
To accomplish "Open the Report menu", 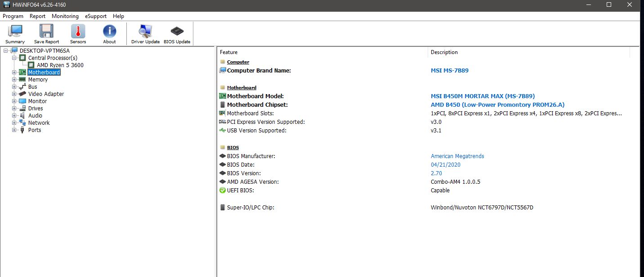I will [x=38, y=16].
